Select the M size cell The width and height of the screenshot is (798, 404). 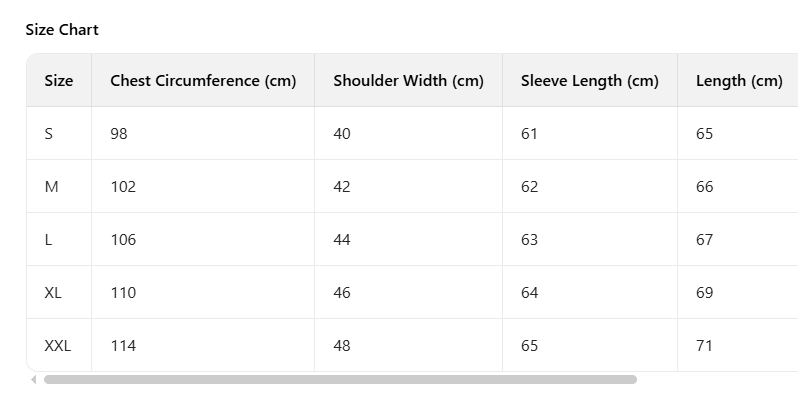51,186
